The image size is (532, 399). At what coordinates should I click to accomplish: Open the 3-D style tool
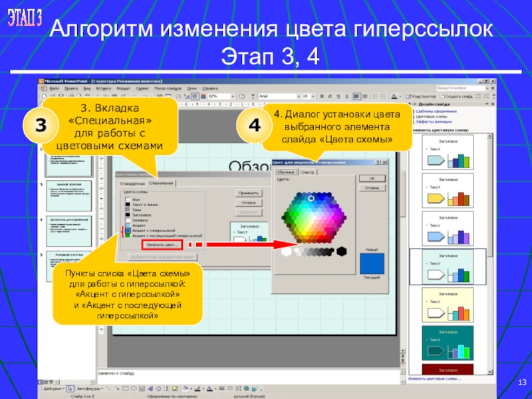click(x=255, y=389)
